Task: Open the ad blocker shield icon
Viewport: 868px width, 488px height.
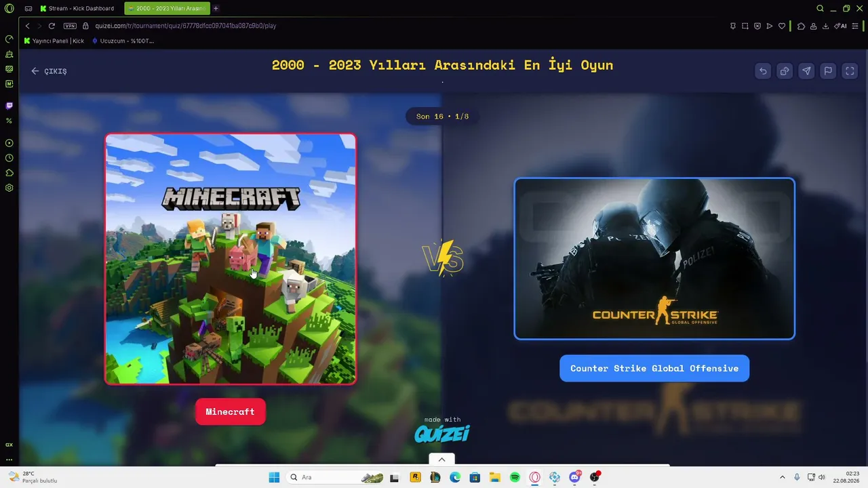Action: click(757, 26)
